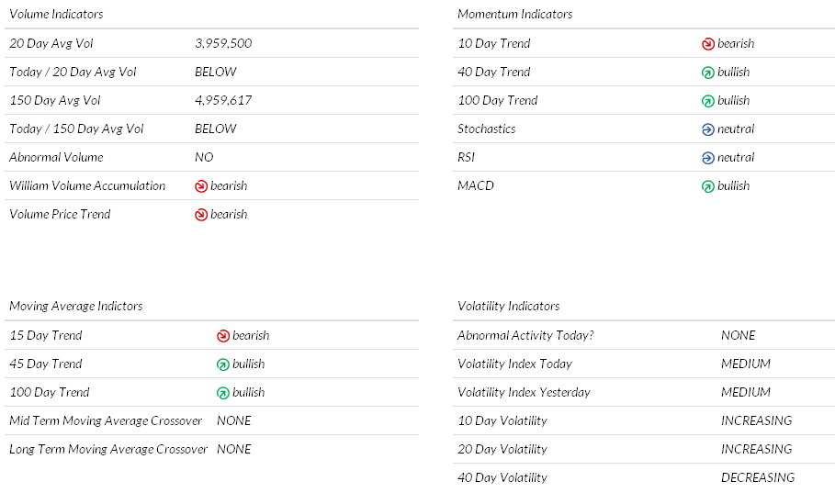Viewport: 835px width, 504px height.
Task: Click the 20 Day Avg Vol value 3,959,500
Action: point(223,44)
